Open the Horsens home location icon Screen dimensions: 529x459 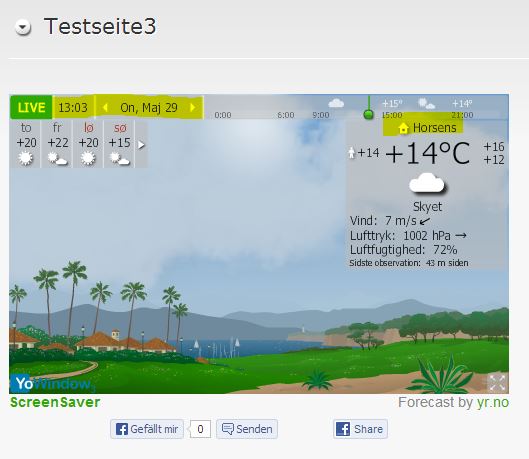pos(403,128)
